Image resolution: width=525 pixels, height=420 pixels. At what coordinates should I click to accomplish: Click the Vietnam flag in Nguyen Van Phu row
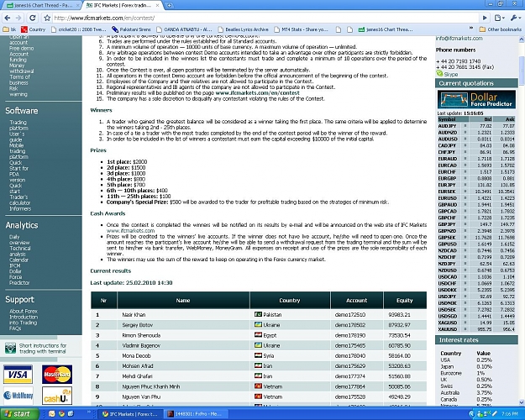258,396
